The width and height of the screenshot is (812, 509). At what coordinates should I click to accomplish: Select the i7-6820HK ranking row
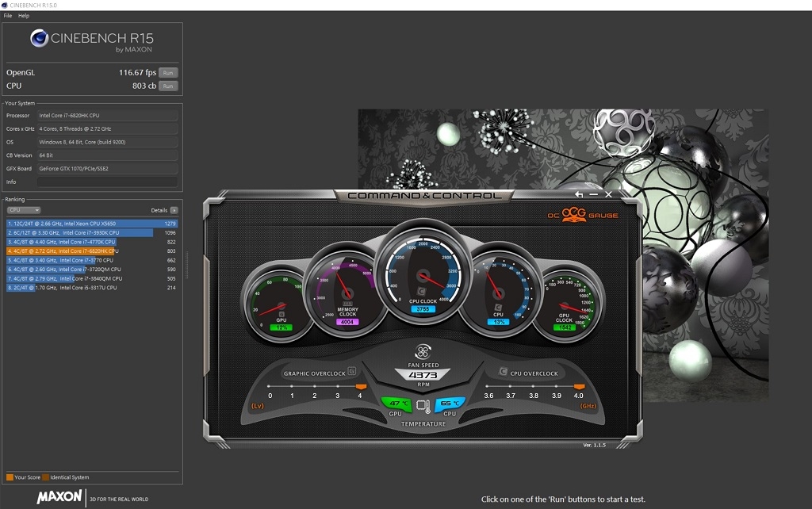click(x=92, y=251)
